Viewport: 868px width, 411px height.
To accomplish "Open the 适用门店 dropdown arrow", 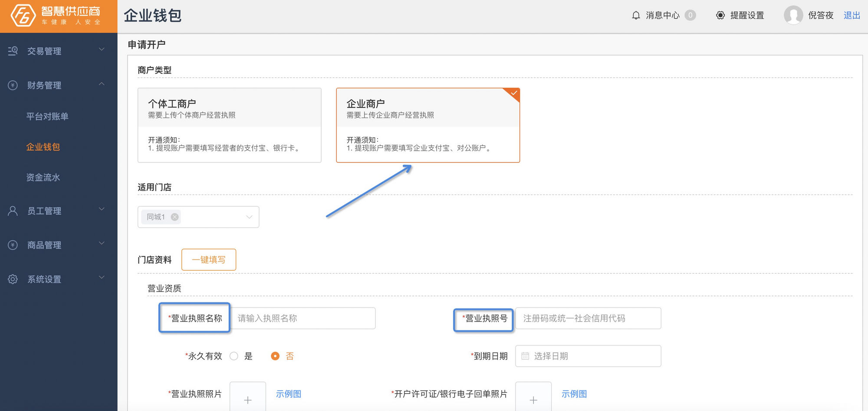I will [x=249, y=217].
